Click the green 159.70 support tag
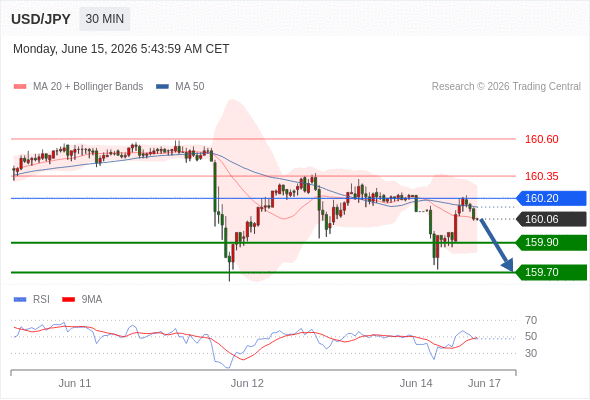The height and width of the screenshot is (400, 590). [551, 272]
